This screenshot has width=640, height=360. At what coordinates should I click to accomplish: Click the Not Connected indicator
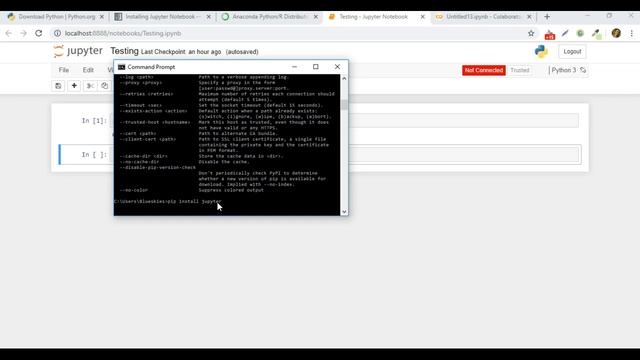[484, 70]
